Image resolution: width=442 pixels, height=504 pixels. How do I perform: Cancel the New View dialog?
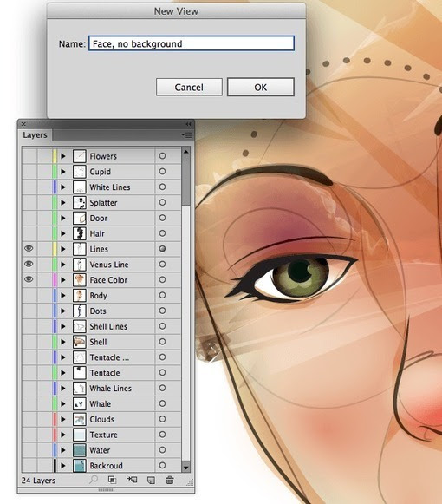(189, 87)
